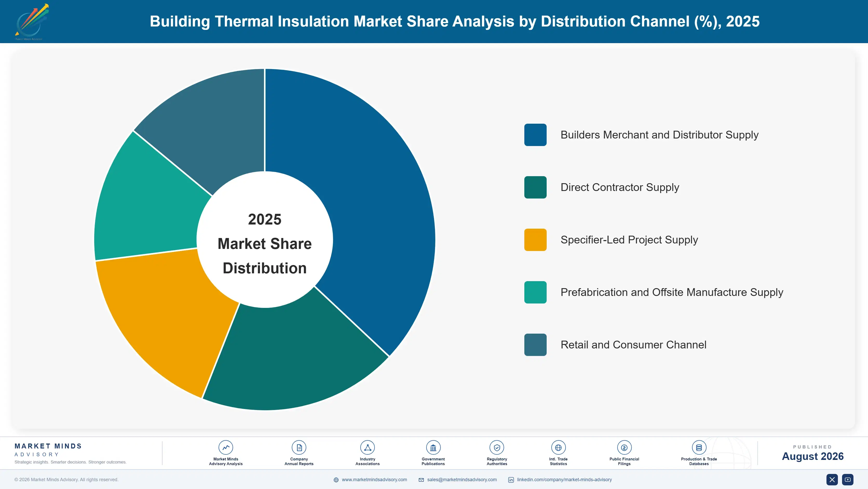Click 'Government Publications' caption text
Viewport: 868px width, 489px height.
point(433,461)
